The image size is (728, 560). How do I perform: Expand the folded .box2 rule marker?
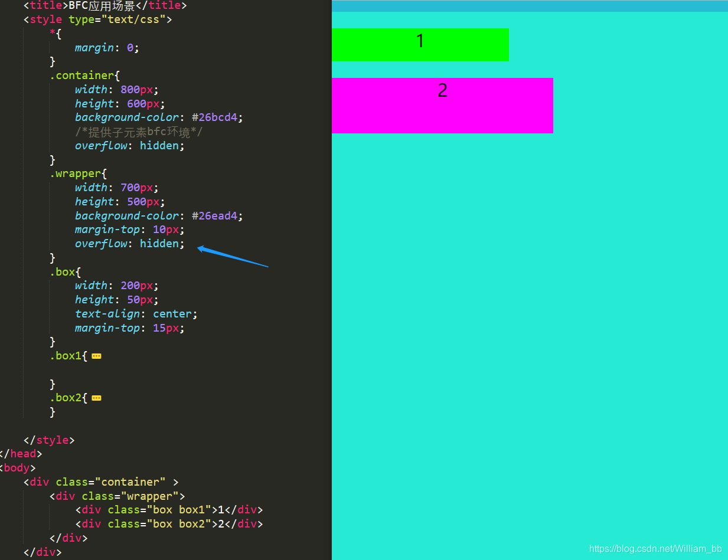pos(96,398)
